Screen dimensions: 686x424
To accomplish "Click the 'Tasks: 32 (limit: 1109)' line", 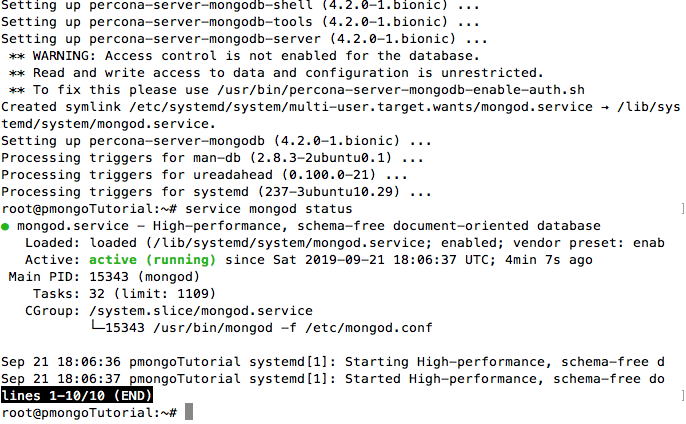I will (124, 294).
